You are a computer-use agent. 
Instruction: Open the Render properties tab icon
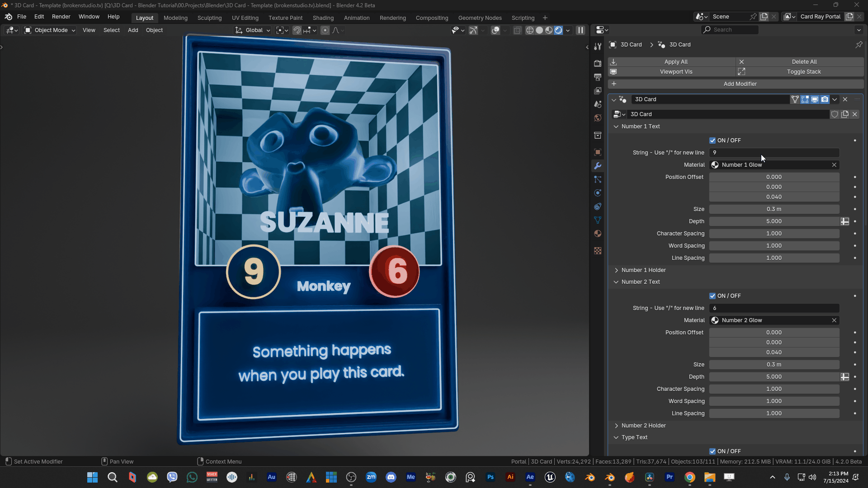pyautogui.click(x=598, y=63)
